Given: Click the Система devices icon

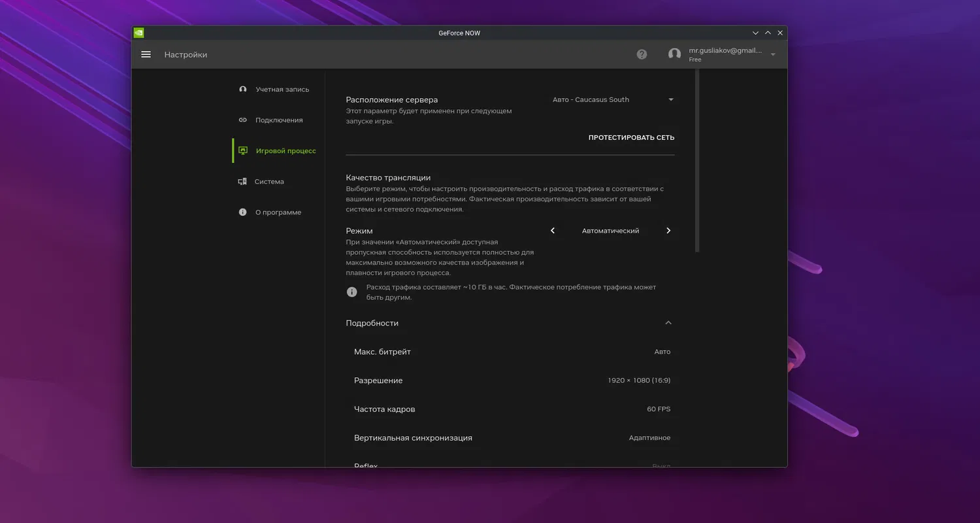Looking at the screenshot, I should coord(242,181).
